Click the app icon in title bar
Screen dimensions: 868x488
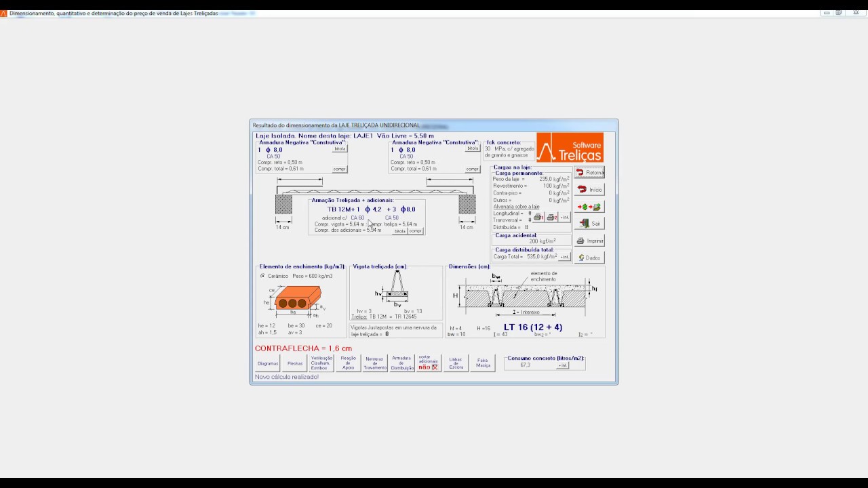pos(3,14)
